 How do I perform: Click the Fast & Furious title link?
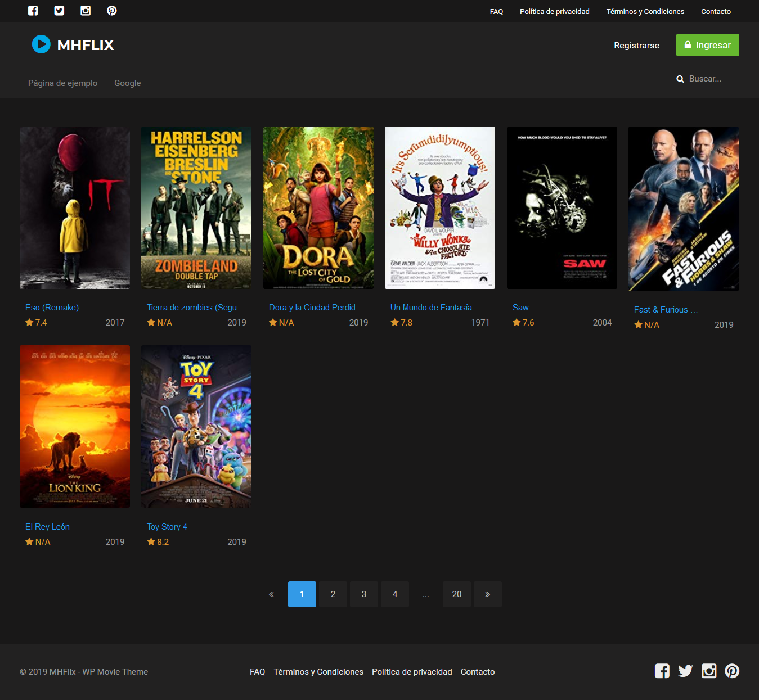click(x=666, y=310)
